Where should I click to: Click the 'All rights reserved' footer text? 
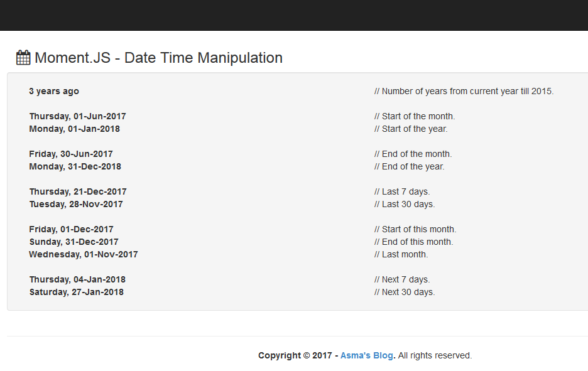(433, 355)
